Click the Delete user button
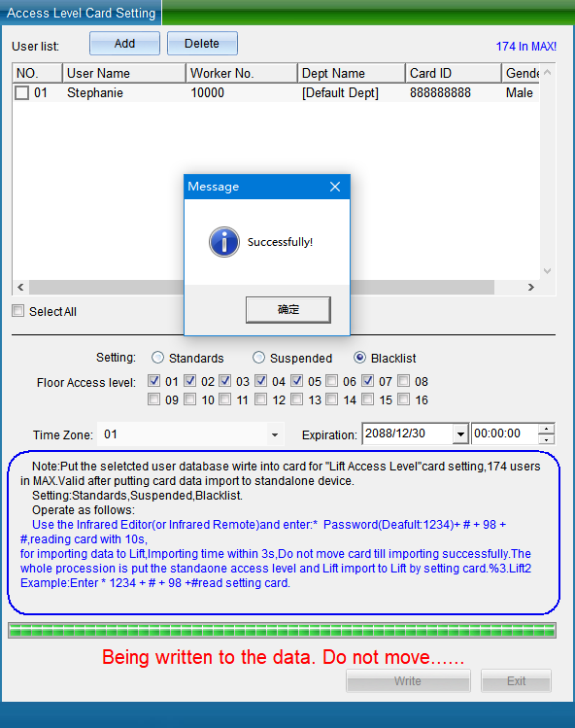The image size is (575, 728). [202, 44]
